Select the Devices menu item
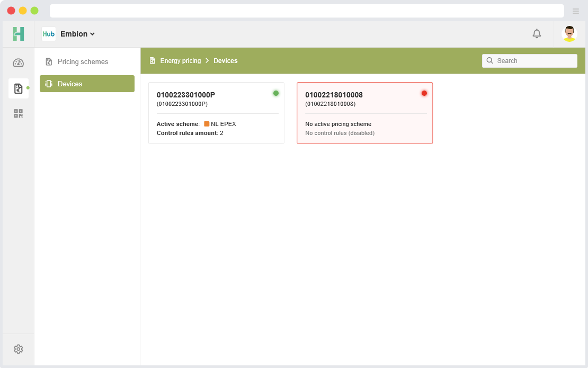 point(87,84)
